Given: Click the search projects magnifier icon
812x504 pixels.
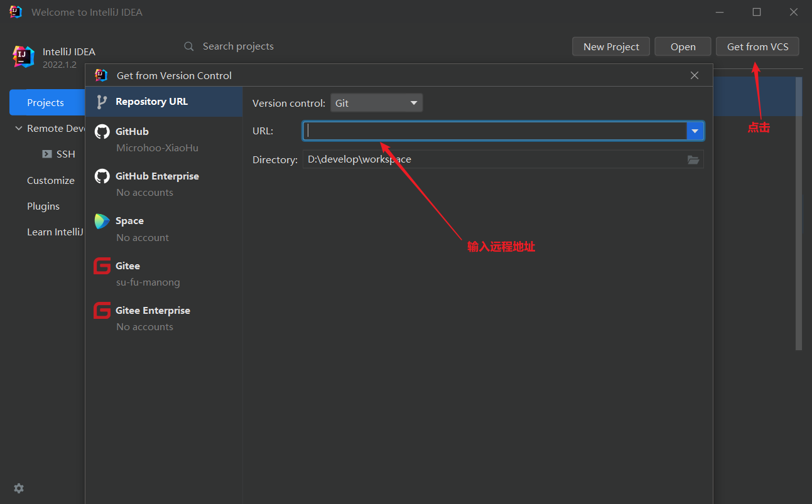Looking at the screenshot, I should pyautogui.click(x=189, y=46).
